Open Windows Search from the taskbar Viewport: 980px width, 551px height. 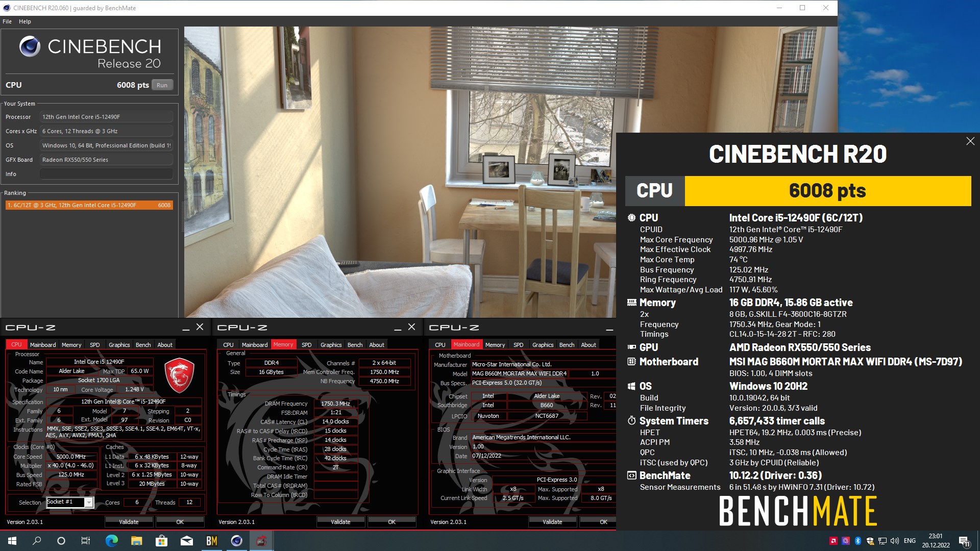click(37, 541)
